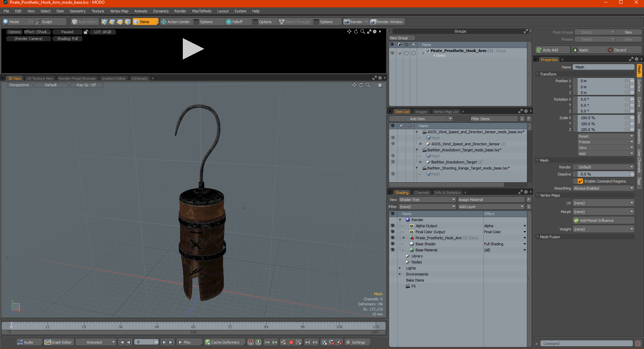This screenshot has width=644, height=349.
Task: Hide the Alpha Output layer
Action: point(392,226)
